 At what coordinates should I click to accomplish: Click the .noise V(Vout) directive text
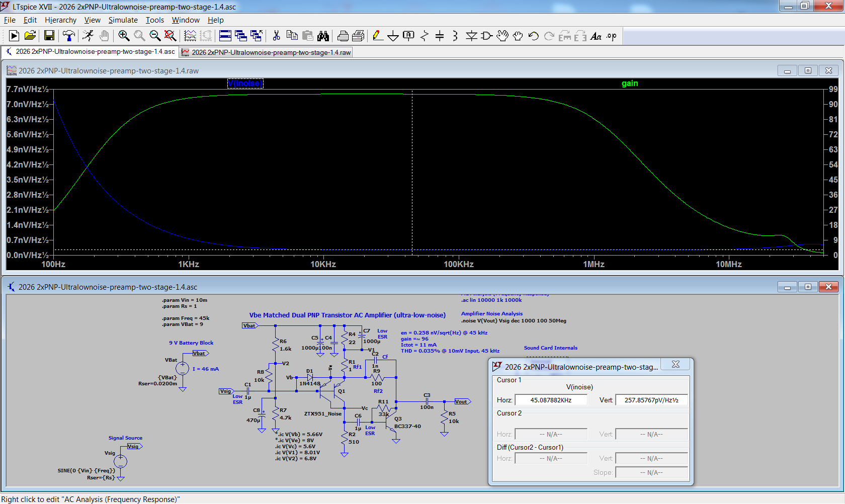tap(514, 320)
